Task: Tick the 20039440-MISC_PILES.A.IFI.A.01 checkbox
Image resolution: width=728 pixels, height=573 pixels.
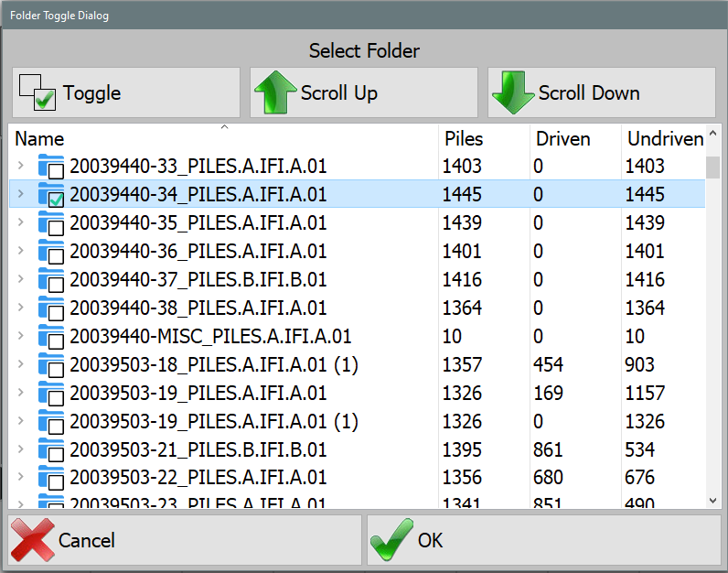Action: pyautogui.click(x=56, y=341)
